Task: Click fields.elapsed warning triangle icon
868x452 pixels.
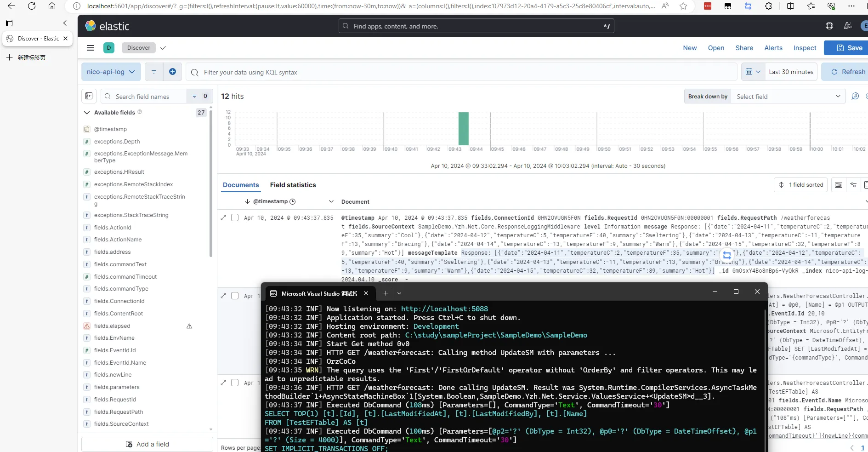Action: 189,326
